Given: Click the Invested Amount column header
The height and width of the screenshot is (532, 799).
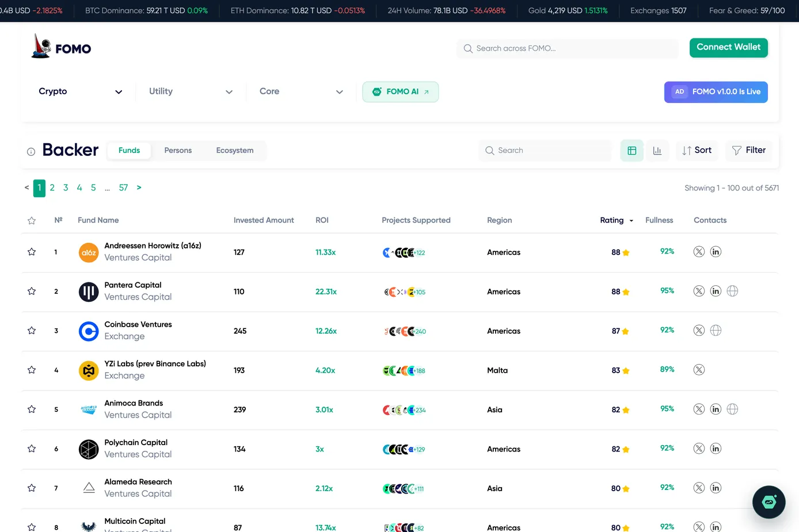Looking at the screenshot, I should pyautogui.click(x=264, y=220).
